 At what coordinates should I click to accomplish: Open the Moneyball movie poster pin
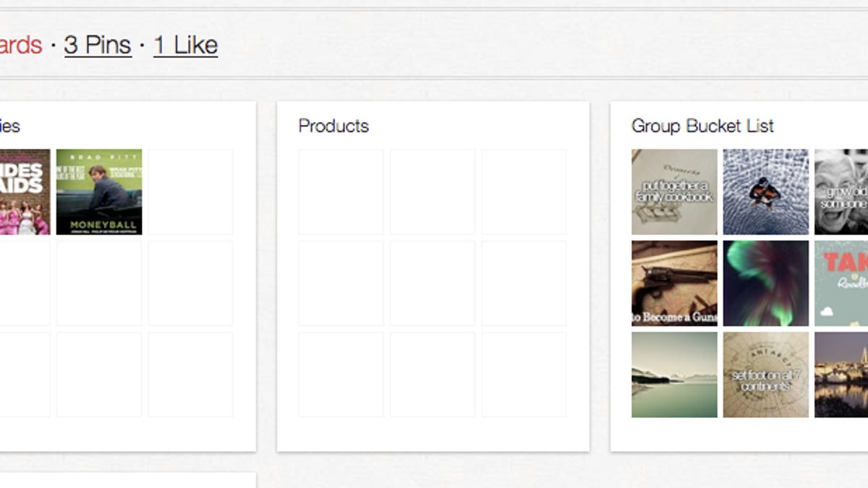click(x=99, y=192)
